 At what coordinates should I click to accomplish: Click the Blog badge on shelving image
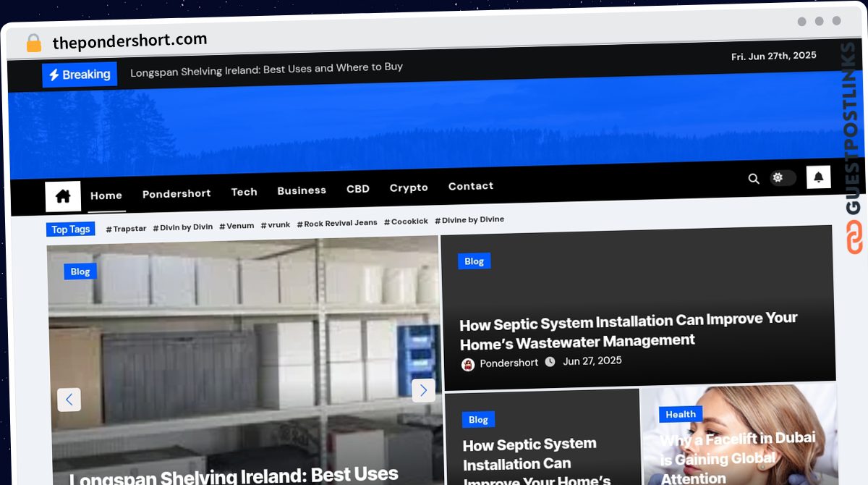pyautogui.click(x=80, y=271)
